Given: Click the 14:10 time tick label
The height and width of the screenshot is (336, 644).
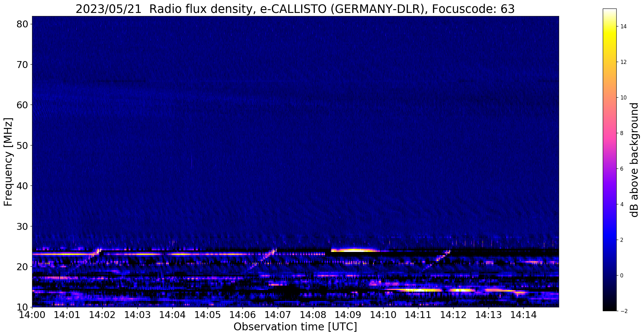Looking at the screenshot, I should (383, 315).
